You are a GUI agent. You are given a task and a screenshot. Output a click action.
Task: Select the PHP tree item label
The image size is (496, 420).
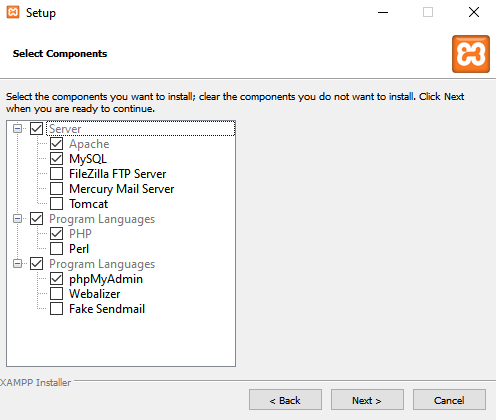point(80,234)
